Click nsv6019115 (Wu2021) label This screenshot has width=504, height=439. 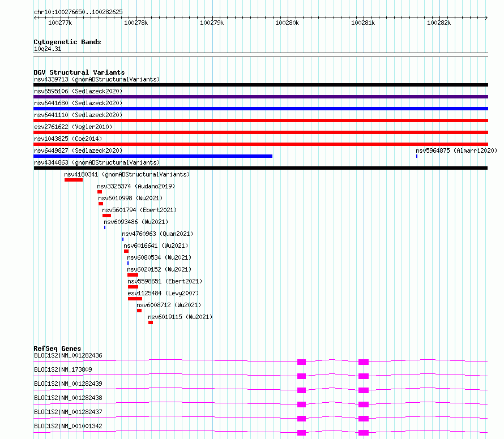tap(180, 317)
